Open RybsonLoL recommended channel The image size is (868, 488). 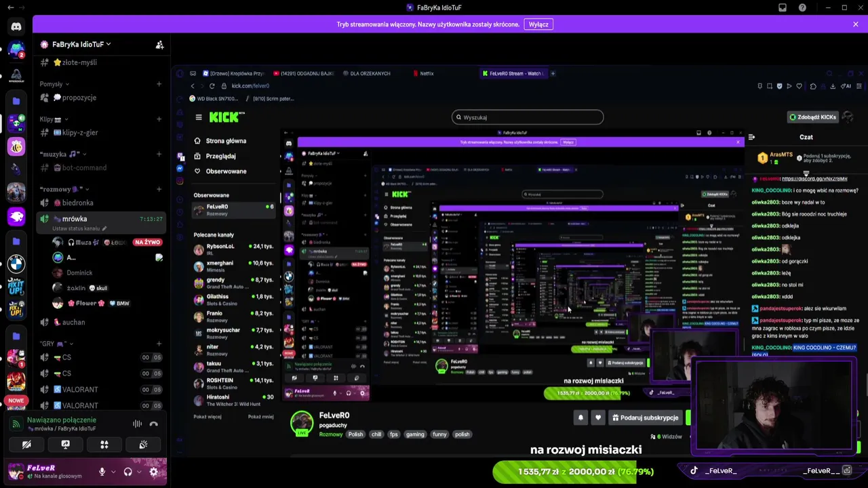[x=233, y=249]
